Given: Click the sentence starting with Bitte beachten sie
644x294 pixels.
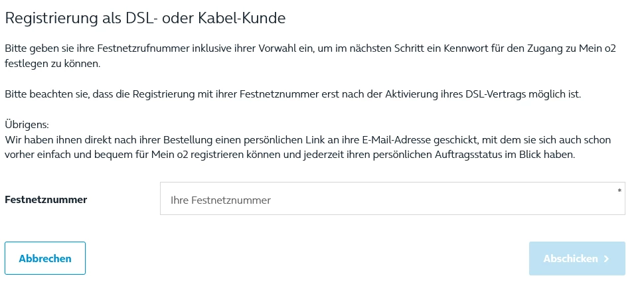Looking at the screenshot, I should pos(292,94).
